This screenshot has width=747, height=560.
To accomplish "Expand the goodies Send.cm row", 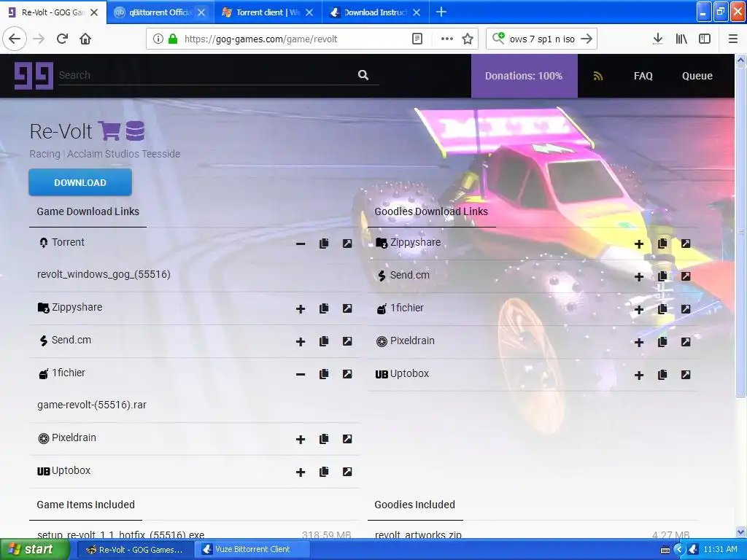I will tap(639, 277).
